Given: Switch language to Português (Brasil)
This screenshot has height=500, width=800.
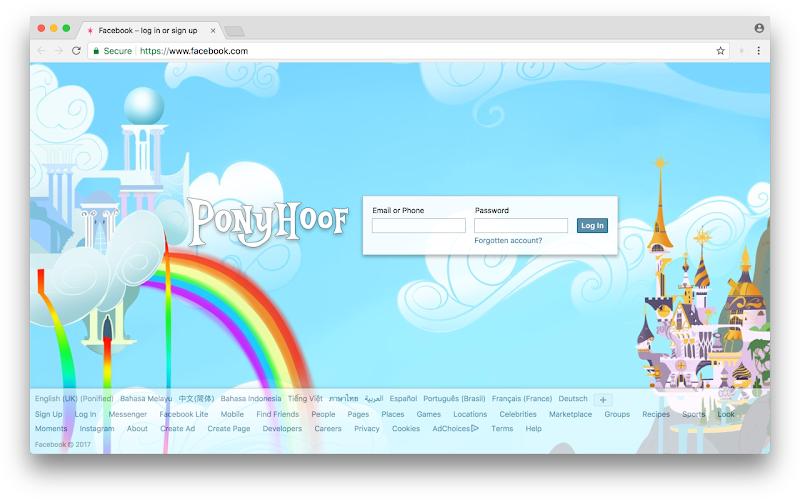Looking at the screenshot, I should 454,398.
